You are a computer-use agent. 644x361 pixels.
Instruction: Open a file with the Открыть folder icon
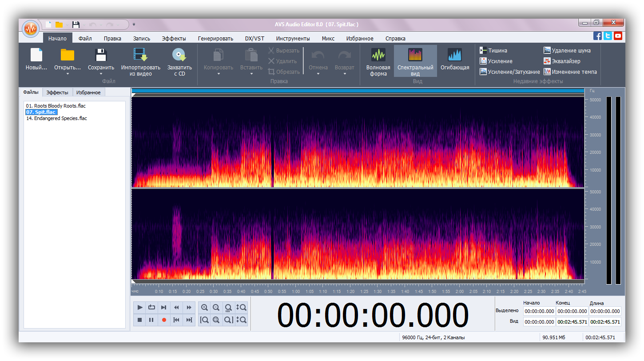point(68,55)
